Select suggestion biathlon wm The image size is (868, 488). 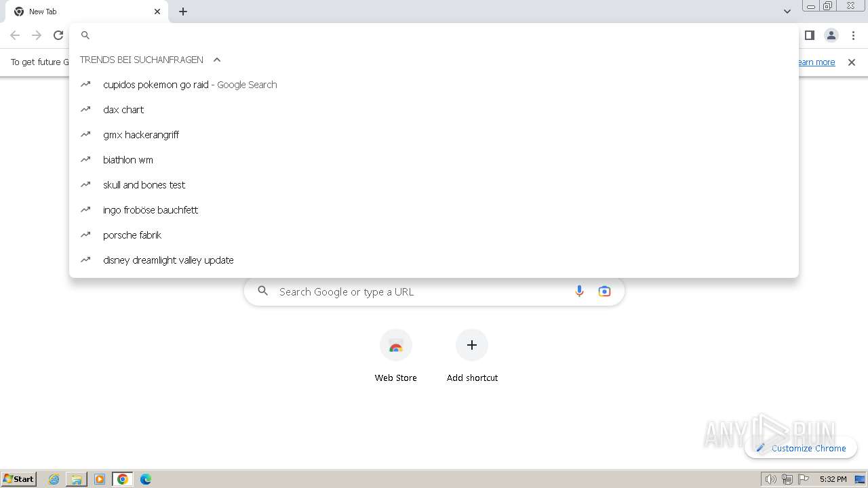[x=434, y=160]
